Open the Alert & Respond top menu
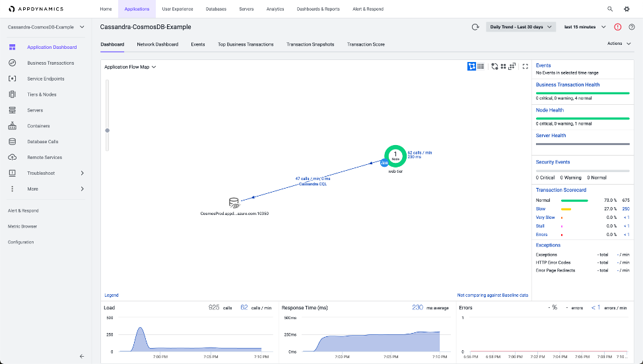This screenshot has height=364, width=643. pyautogui.click(x=368, y=9)
